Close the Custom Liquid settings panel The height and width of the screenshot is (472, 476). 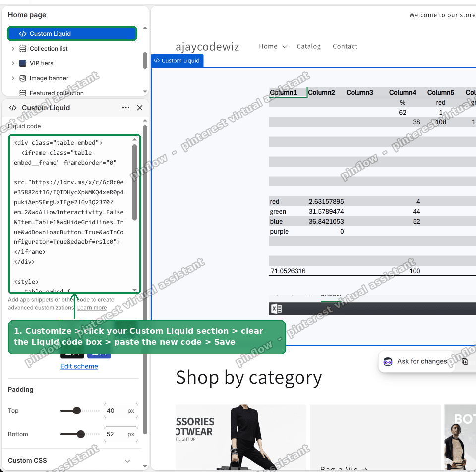tap(140, 108)
